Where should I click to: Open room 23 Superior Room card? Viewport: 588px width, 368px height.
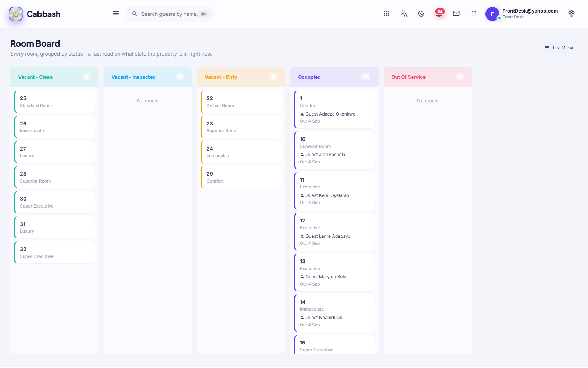(241, 127)
